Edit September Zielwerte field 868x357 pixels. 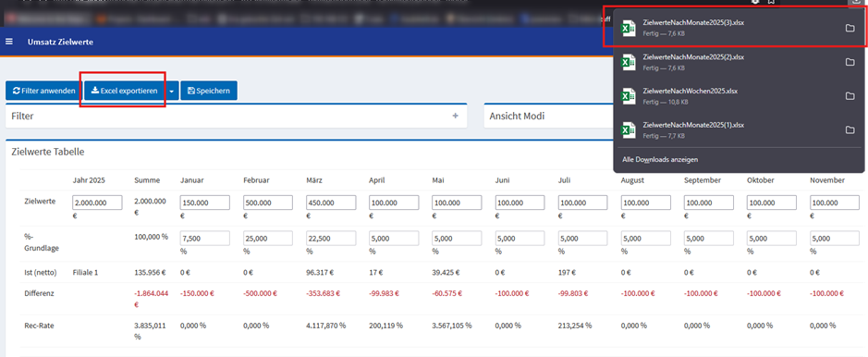pyautogui.click(x=709, y=203)
